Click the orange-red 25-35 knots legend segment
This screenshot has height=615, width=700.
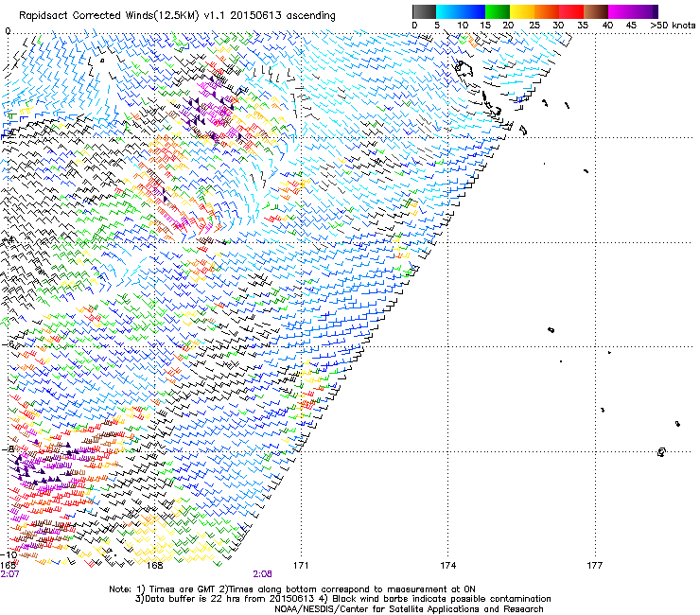[x=559, y=11]
